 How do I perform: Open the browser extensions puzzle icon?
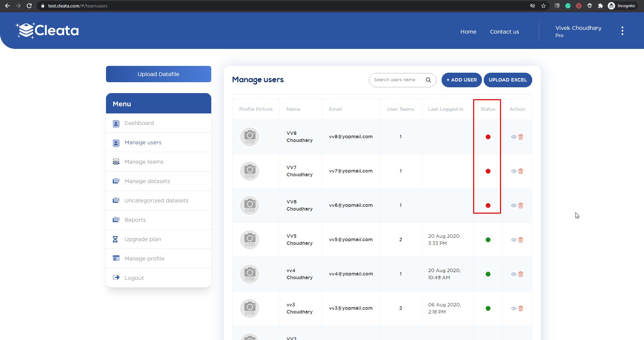coord(601,6)
